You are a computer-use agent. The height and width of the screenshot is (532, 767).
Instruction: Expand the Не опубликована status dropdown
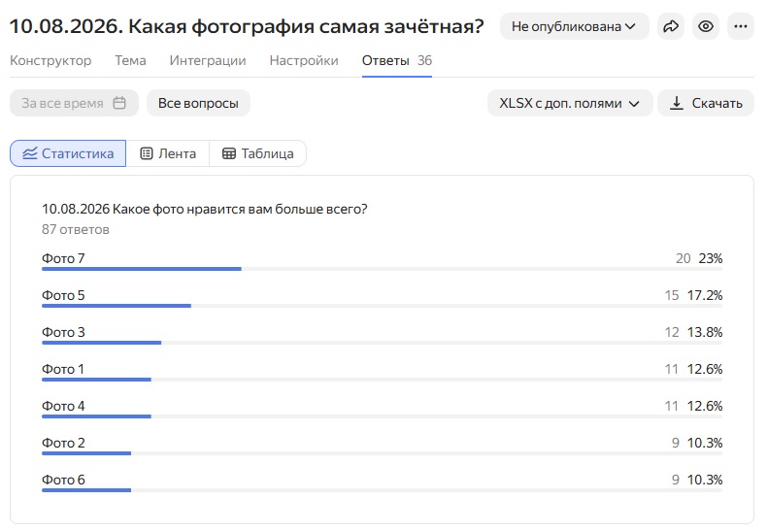pos(574,26)
